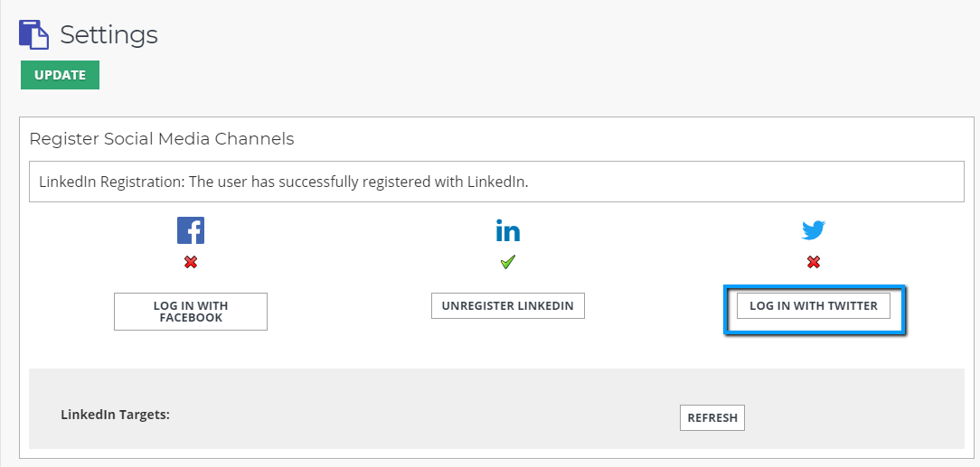Click the Twitter bird icon

[814, 230]
